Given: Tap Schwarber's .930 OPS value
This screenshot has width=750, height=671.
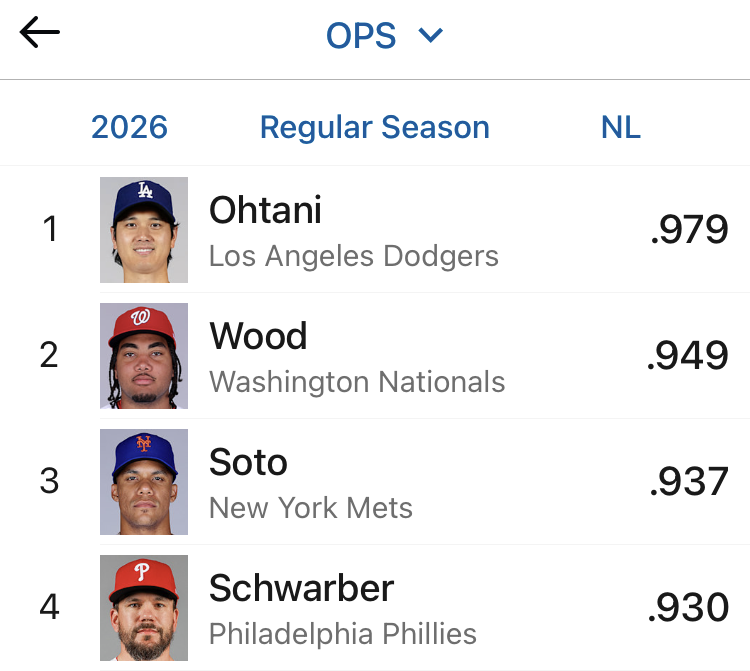Looking at the screenshot, I should (688, 607).
